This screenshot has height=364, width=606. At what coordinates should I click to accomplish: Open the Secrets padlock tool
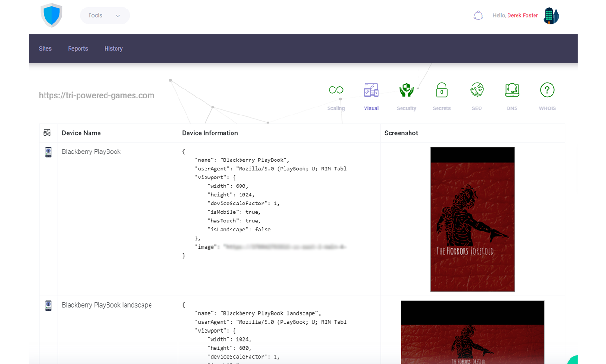click(441, 95)
